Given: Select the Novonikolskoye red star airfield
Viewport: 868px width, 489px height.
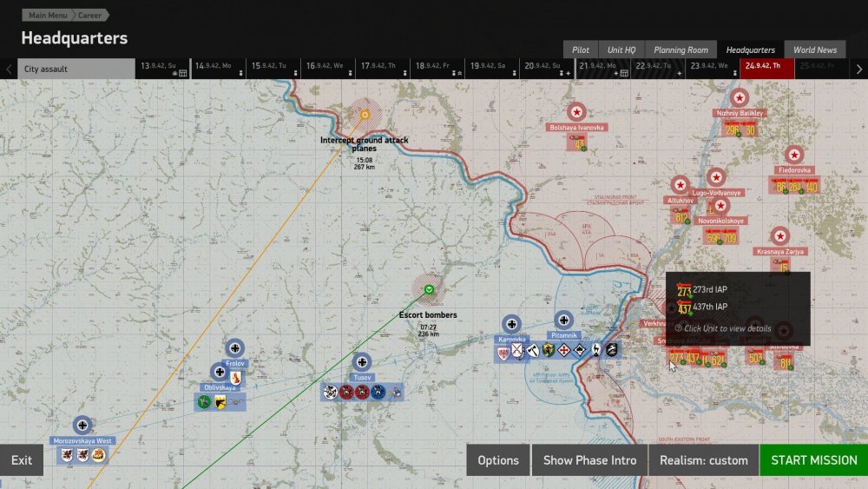Looking at the screenshot, I should 720,206.
